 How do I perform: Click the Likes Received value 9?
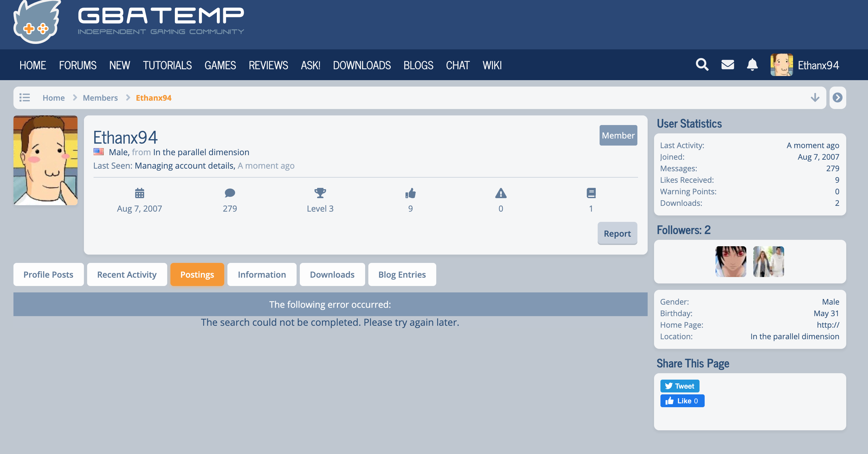click(837, 180)
